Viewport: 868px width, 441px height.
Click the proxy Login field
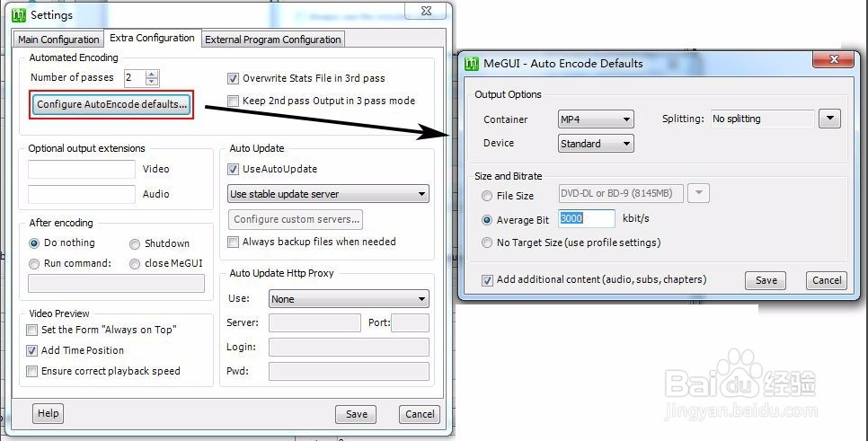tap(349, 347)
